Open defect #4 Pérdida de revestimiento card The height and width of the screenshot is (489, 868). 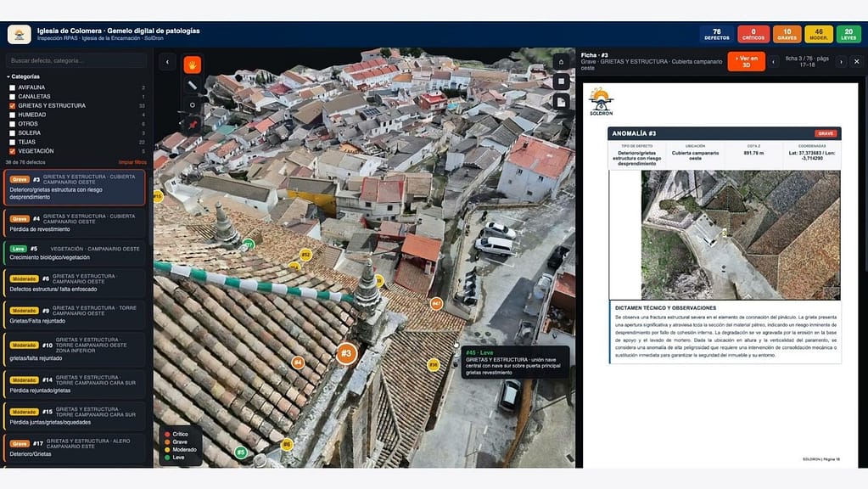point(75,223)
